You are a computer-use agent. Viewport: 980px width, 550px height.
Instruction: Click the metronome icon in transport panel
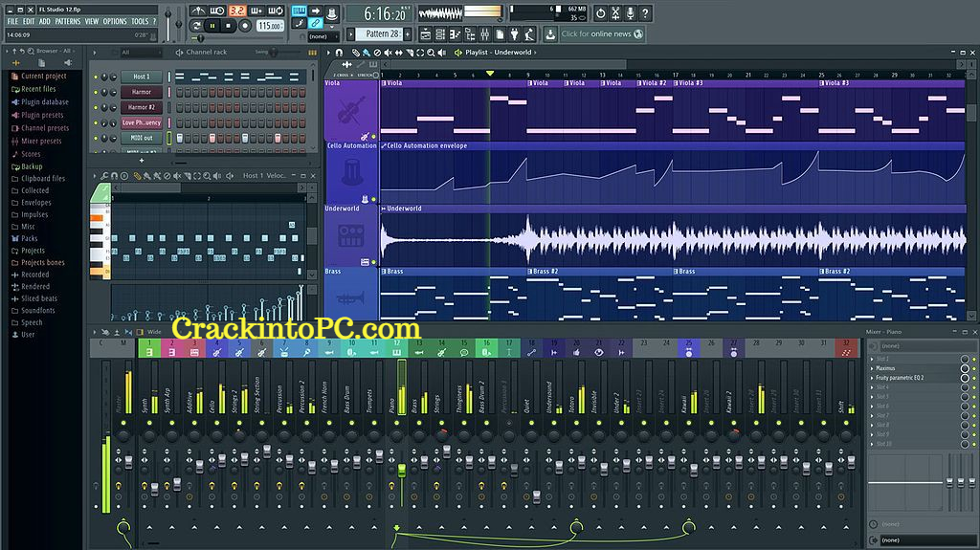pos(198,11)
